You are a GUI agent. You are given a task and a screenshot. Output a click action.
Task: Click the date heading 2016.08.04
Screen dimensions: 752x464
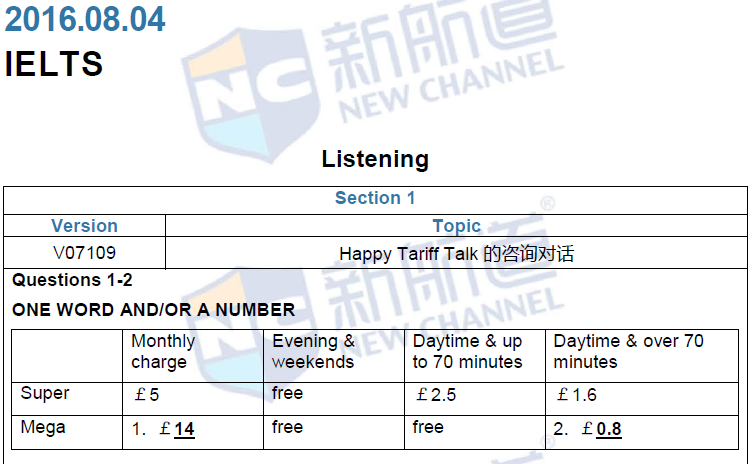pyautogui.click(x=85, y=19)
